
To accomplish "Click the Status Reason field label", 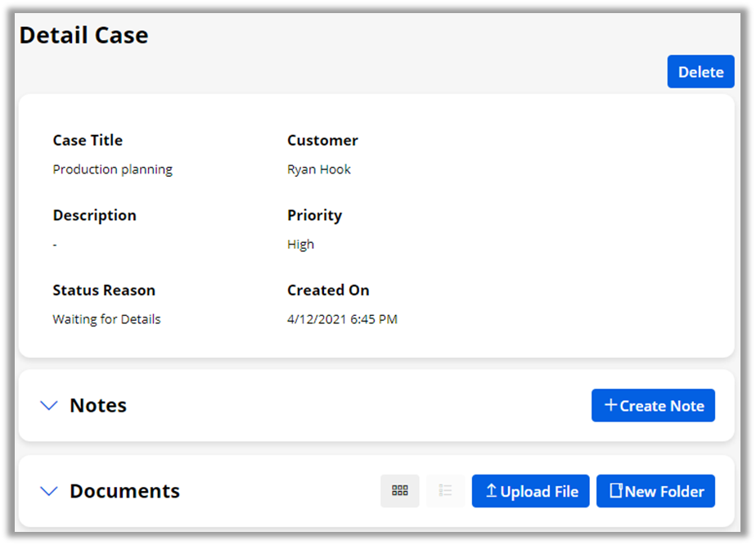I will [104, 291].
